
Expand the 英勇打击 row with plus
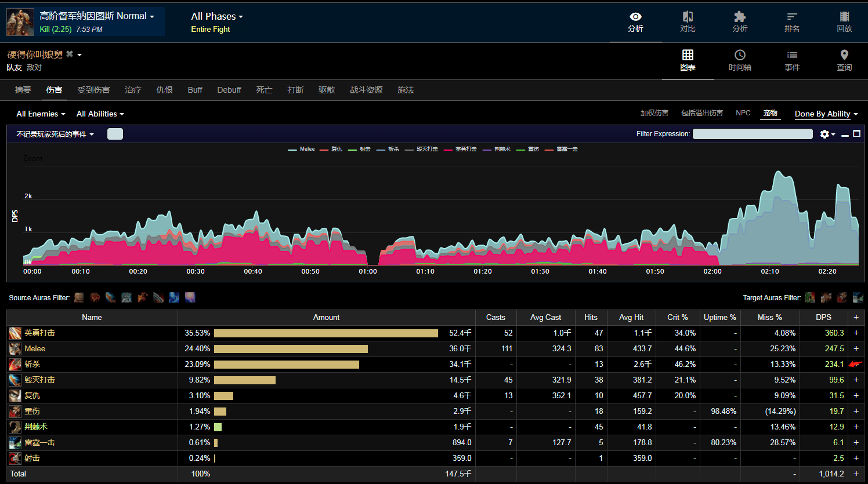[x=856, y=333]
